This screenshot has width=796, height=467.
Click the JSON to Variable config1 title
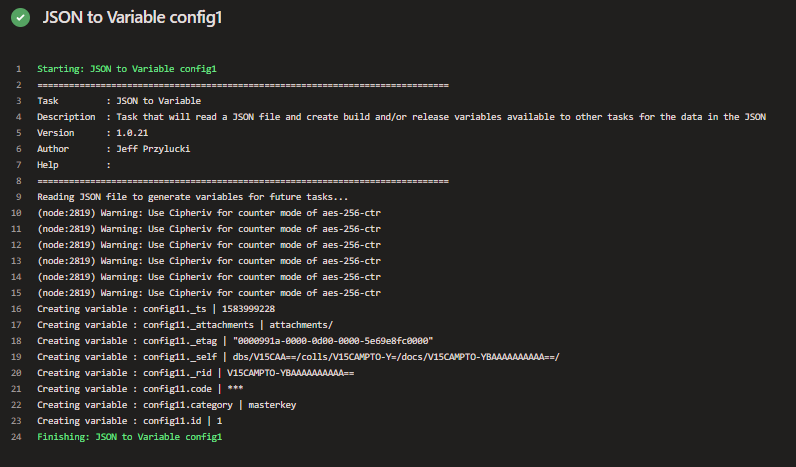(132, 18)
